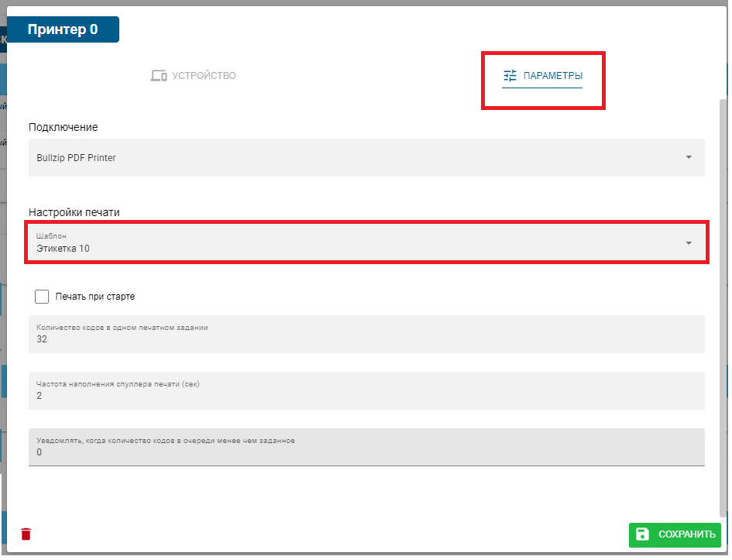
Task: Click the Принтер 0 title badge
Action: coord(63,29)
